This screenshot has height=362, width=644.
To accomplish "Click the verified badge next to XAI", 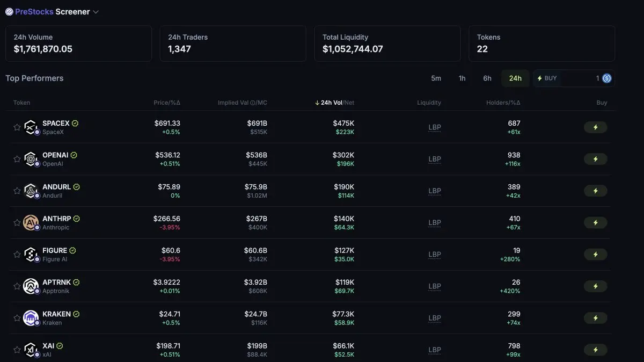I will (60, 346).
